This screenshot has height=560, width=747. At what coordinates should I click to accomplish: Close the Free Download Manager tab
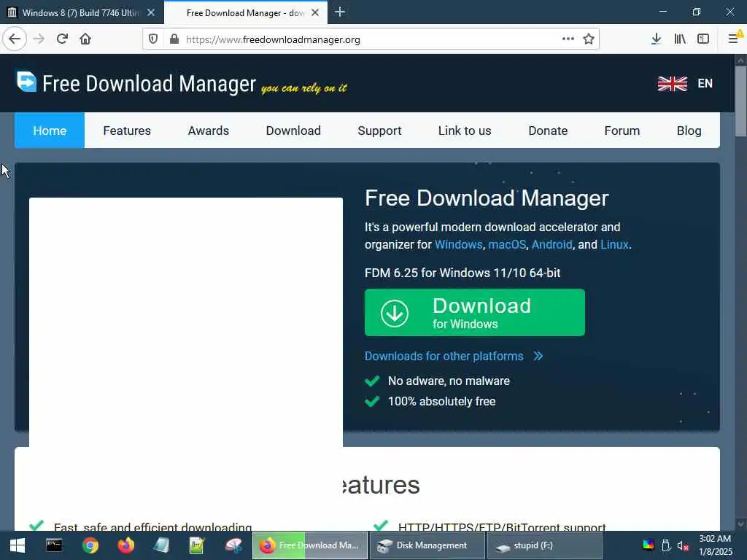click(315, 13)
